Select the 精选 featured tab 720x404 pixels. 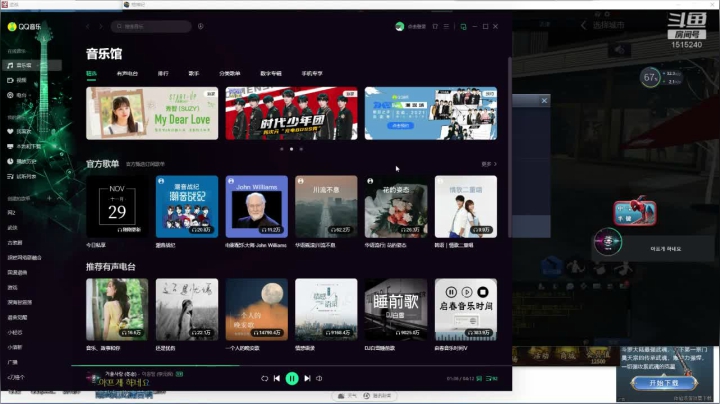91,73
